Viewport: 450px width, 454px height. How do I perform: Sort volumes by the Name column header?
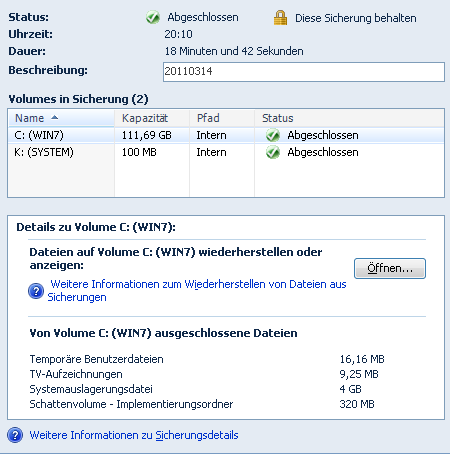(x=61, y=118)
